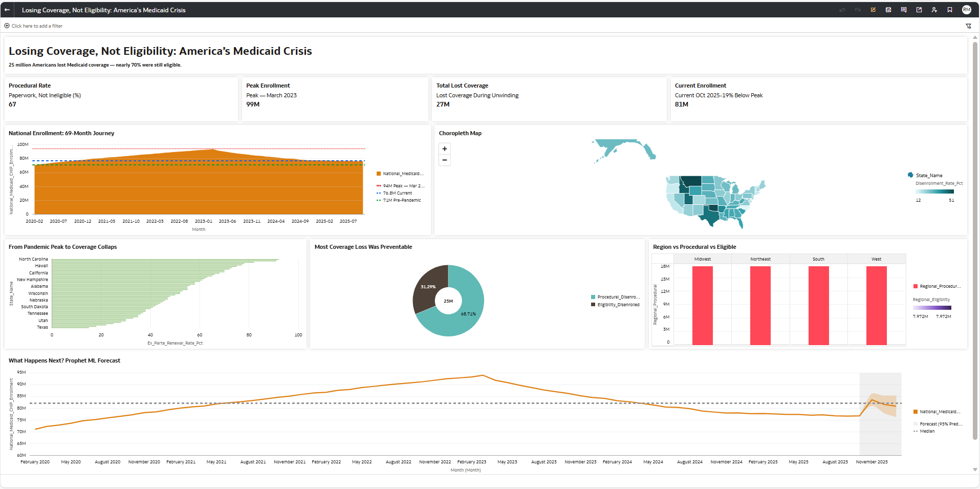The height and width of the screenshot is (489, 980).
Task: Toggle the 76.8M Current legend entry
Action: click(x=395, y=193)
